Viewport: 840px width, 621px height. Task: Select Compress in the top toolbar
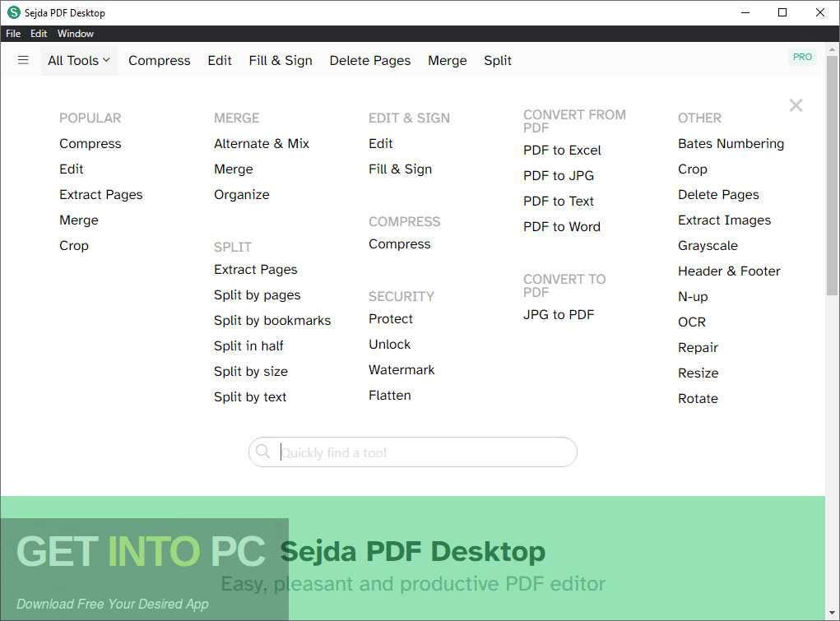159,61
